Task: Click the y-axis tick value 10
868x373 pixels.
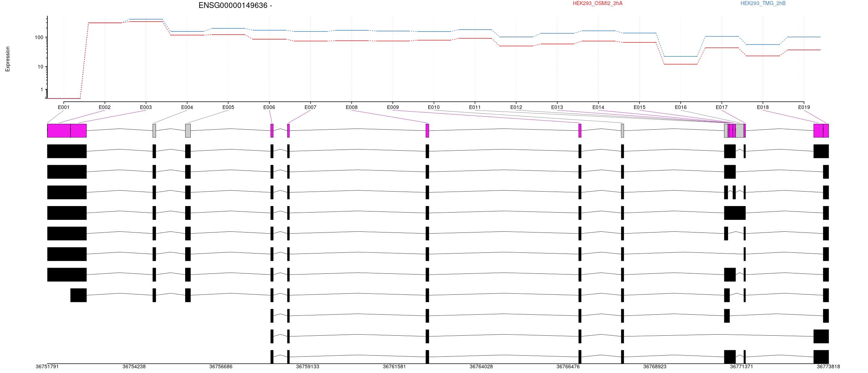Action: (x=40, y=67)
